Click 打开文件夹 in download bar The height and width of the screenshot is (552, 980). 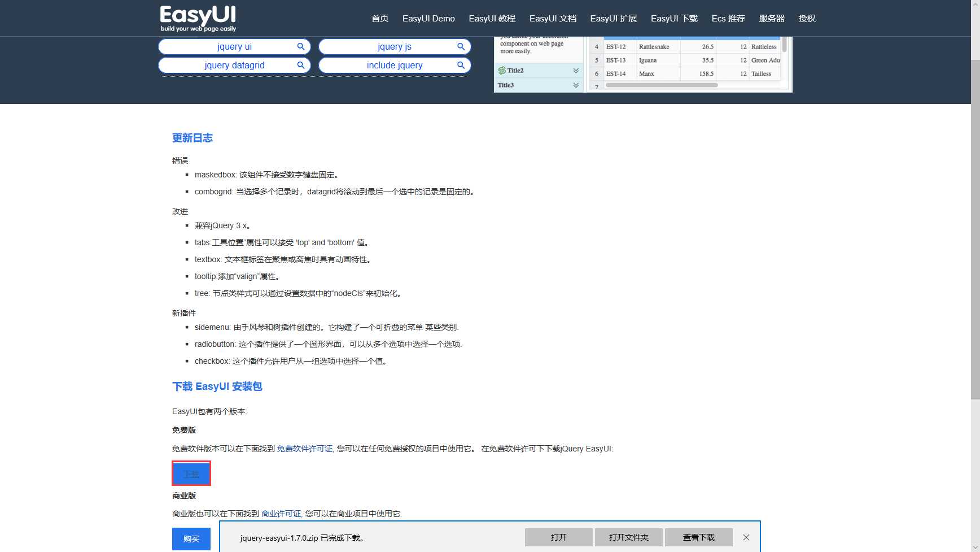pyautogui.click(x=629, y=537)
